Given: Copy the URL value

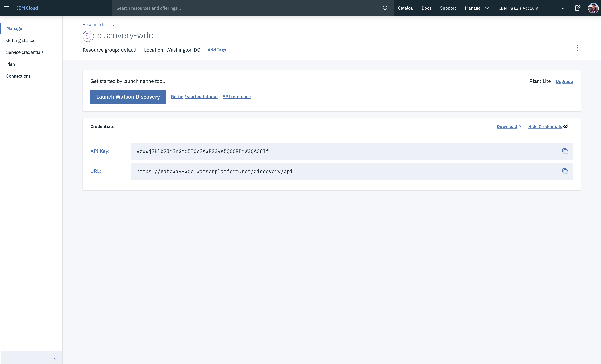Looking at the screenshot, I should tap(565, 171).
